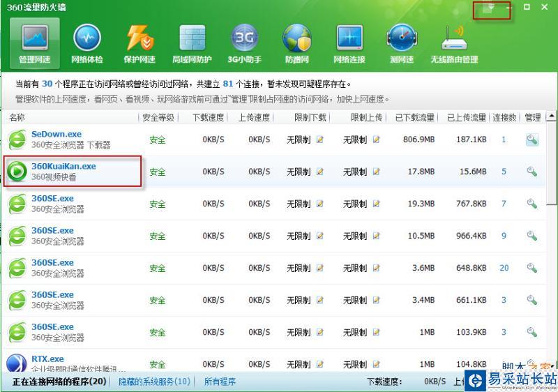Sort by the 上传速度 column header

pos(254,117)
